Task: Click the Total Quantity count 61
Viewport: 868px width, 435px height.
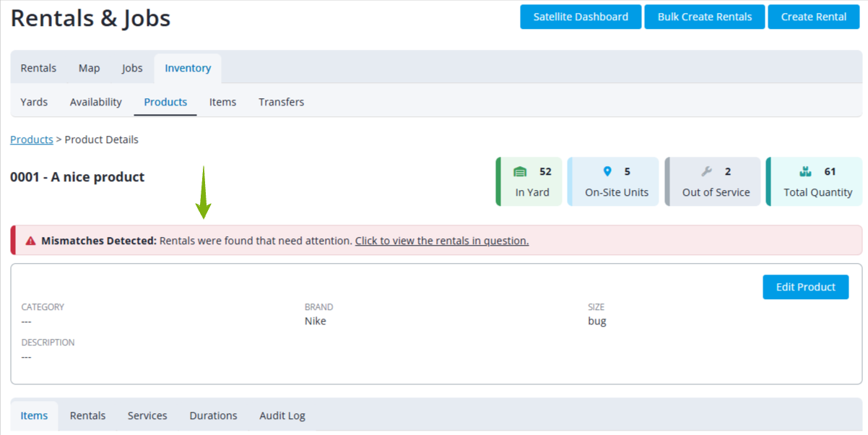Action: (830, 172)
